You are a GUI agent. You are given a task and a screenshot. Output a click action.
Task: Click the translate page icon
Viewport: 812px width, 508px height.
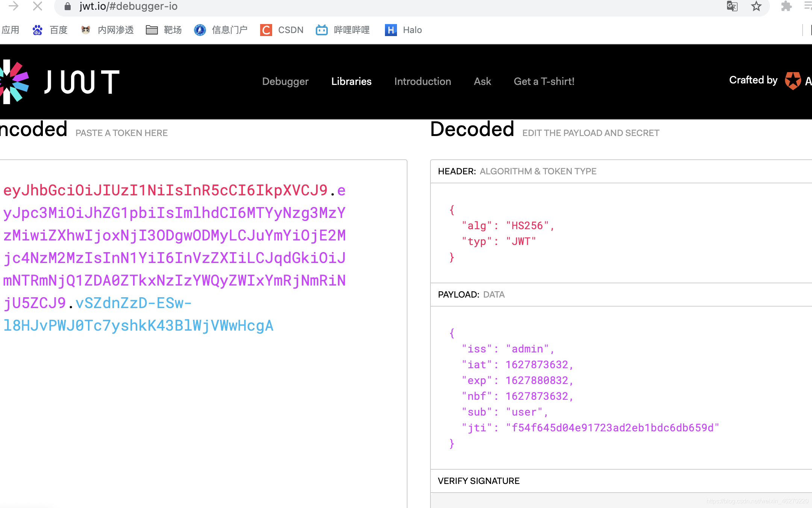(x=732, y=6)
